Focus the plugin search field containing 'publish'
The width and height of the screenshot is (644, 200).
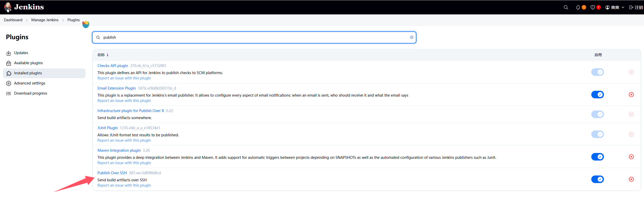click(x=254, y=37)
